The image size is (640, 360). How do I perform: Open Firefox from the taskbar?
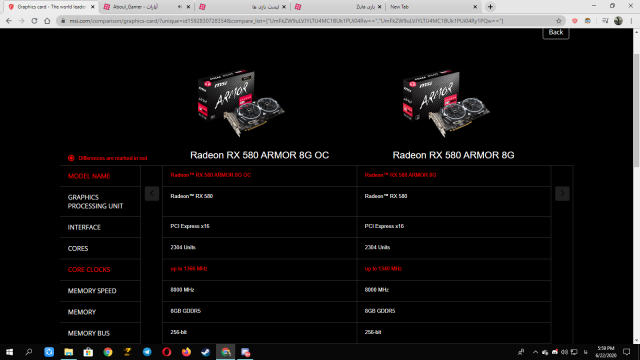click(186, 352)
